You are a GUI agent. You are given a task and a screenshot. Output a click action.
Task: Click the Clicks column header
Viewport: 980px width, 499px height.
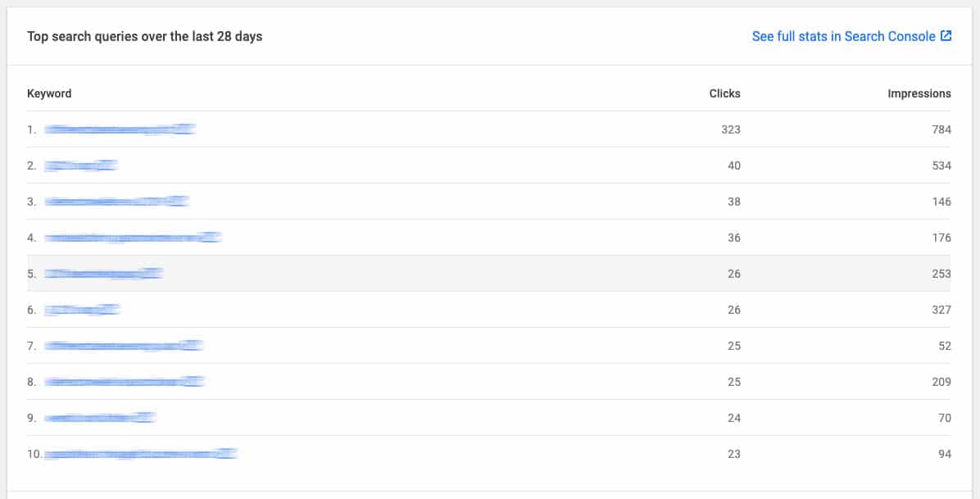(724, 93)
